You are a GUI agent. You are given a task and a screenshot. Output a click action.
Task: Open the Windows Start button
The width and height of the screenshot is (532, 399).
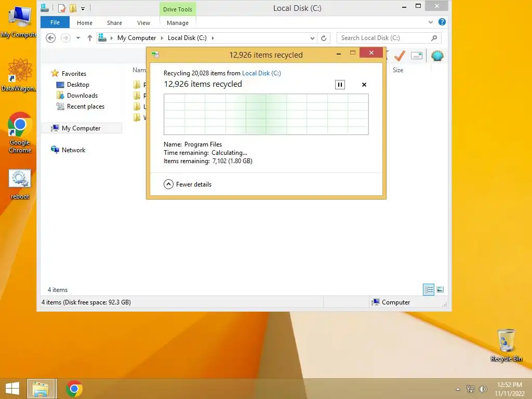click(x=12, y=389)
